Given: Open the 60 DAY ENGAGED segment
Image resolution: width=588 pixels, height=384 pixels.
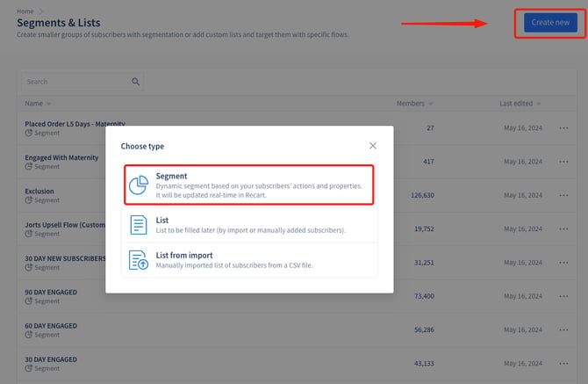Looking at the screenshot, I should 51,326.
